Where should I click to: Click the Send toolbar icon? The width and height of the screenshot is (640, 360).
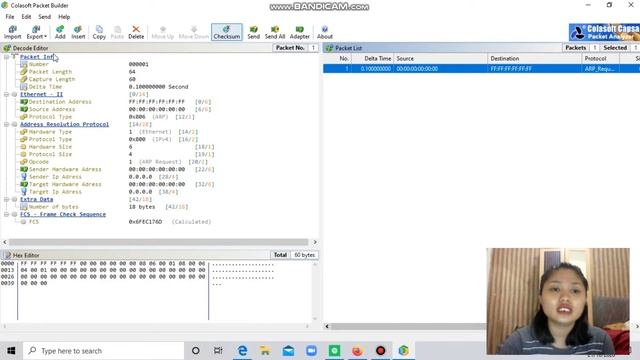point(253,32)
